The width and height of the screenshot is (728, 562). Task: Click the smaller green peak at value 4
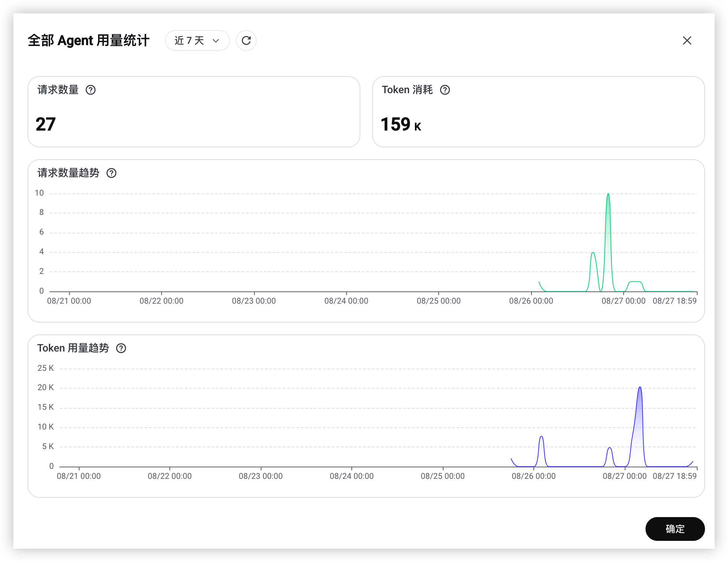point(593,254)
